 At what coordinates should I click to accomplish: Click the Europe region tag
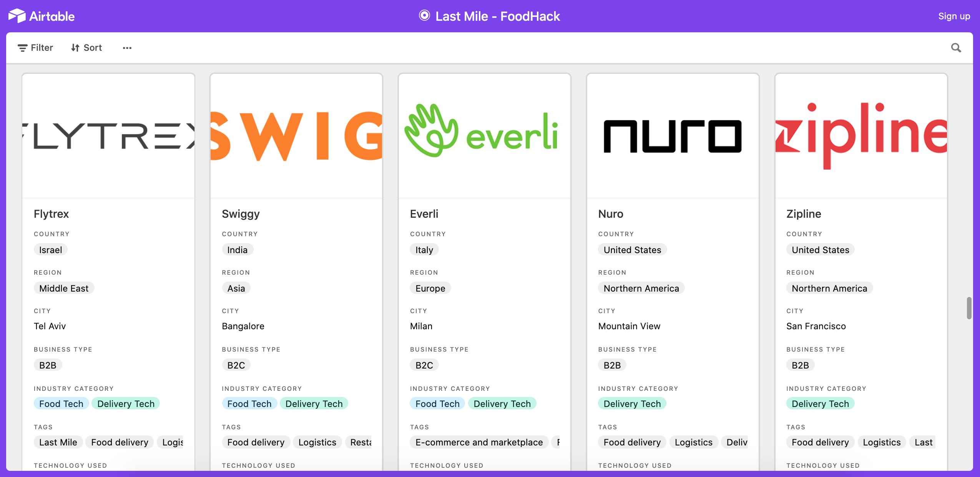pos(430,288)
